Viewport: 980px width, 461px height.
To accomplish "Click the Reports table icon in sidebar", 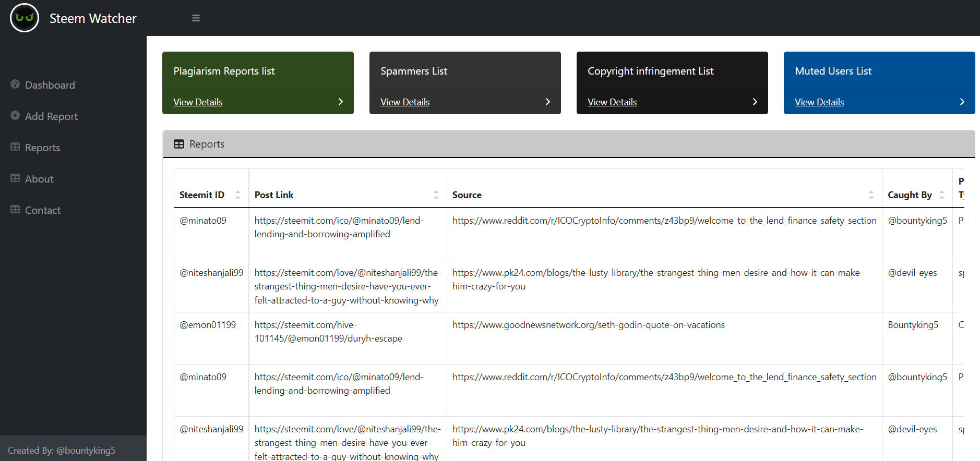I will pos(15,147).
